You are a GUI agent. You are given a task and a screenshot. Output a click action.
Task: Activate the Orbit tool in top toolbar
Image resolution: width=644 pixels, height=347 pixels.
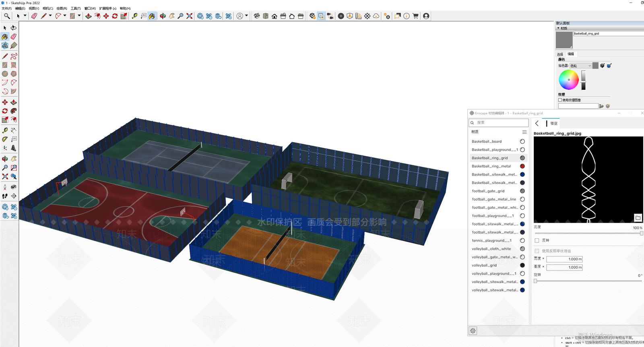163,16
